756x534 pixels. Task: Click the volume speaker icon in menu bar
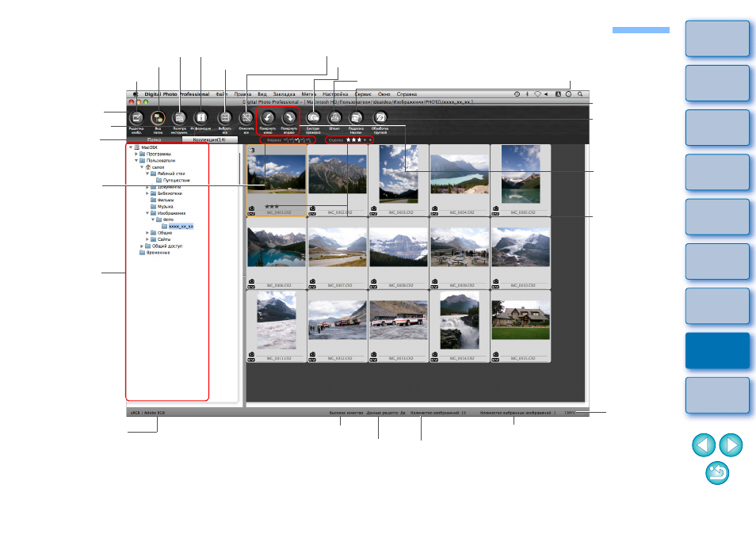point(546,94)
